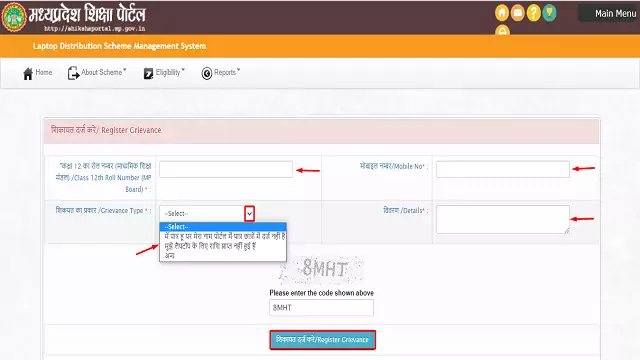The height and width of the screenshot is (360, 640).
Task: Open the Main Menu button
Action: (609, 13)
